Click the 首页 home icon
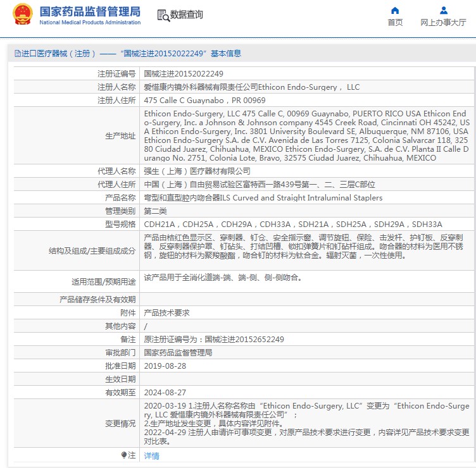Screen dimensions: 476x468 (394, 11)
